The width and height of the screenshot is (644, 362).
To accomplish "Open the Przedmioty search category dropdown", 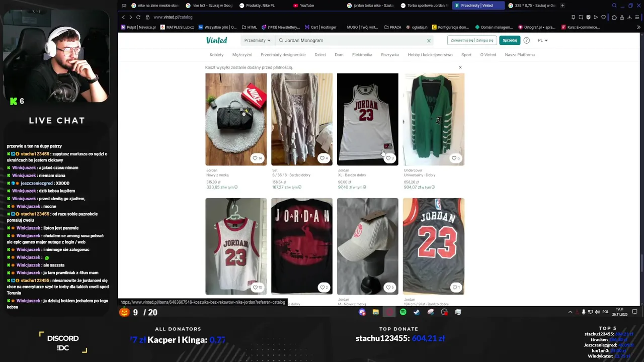I will point(258,40).
